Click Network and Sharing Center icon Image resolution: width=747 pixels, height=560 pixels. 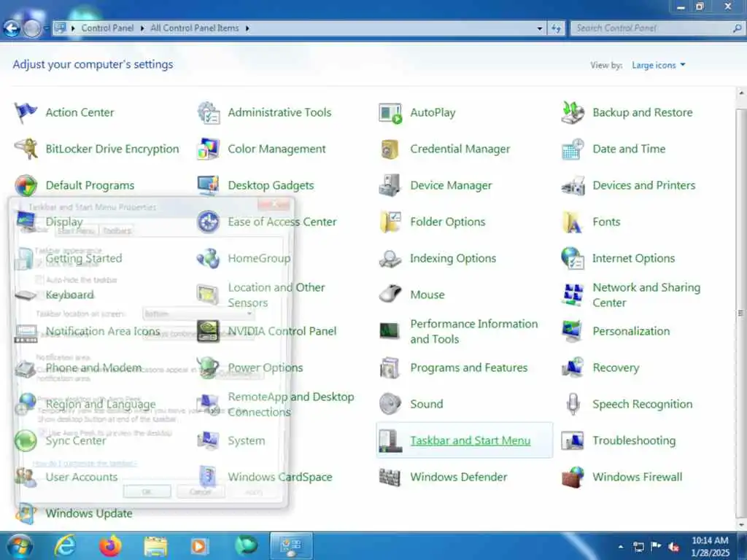(573, 295)
